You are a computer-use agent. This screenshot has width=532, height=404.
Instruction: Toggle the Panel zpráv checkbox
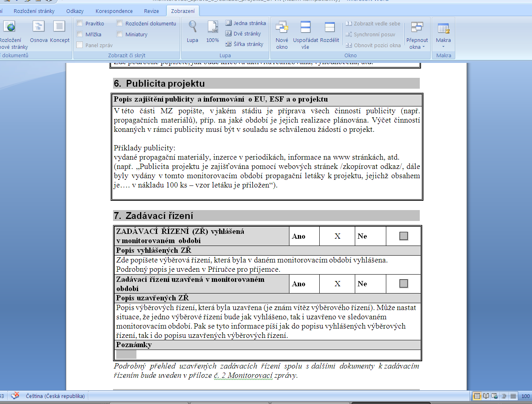click(80, 45)
